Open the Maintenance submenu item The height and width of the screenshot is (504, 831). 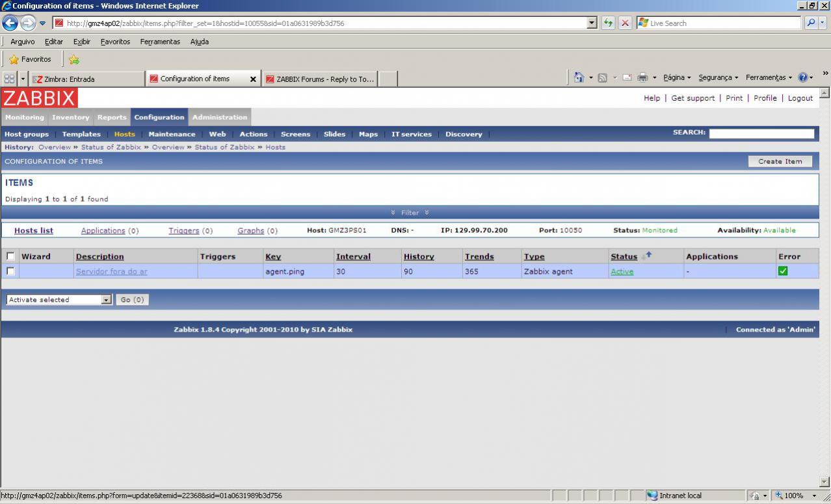[x=172, y=134]
